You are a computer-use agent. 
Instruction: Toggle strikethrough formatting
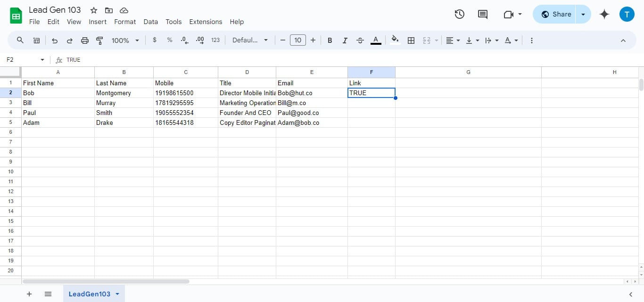(360, 41)
